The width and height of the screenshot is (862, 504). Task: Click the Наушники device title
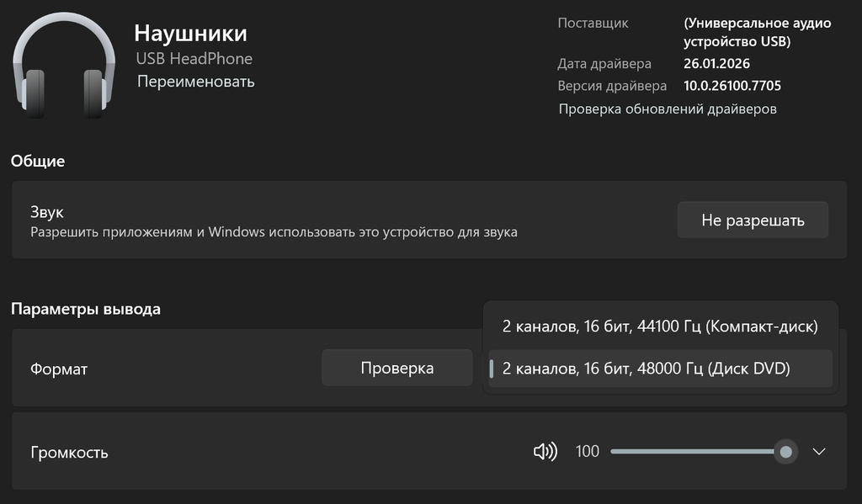click(x=190, y=34)
